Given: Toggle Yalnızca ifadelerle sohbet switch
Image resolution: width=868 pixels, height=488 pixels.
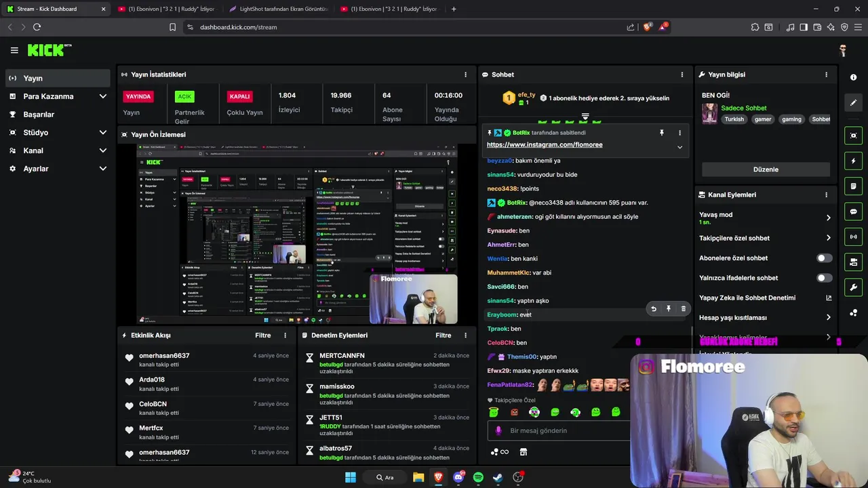Looking at the screenshot, I should [x=824, y=278].
